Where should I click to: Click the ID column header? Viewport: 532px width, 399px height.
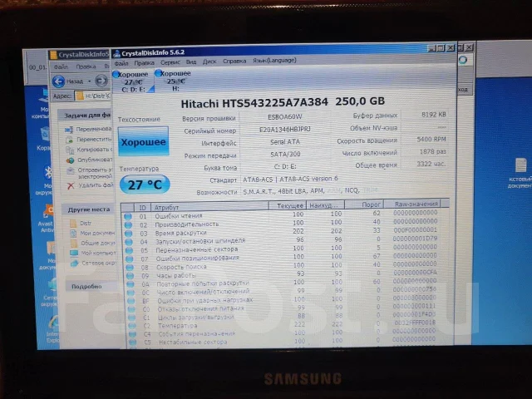142,207
